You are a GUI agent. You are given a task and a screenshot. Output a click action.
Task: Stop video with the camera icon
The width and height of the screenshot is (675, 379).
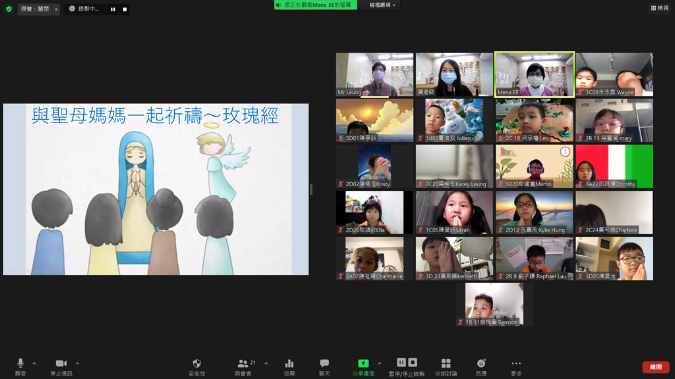[x=61, y=367]
